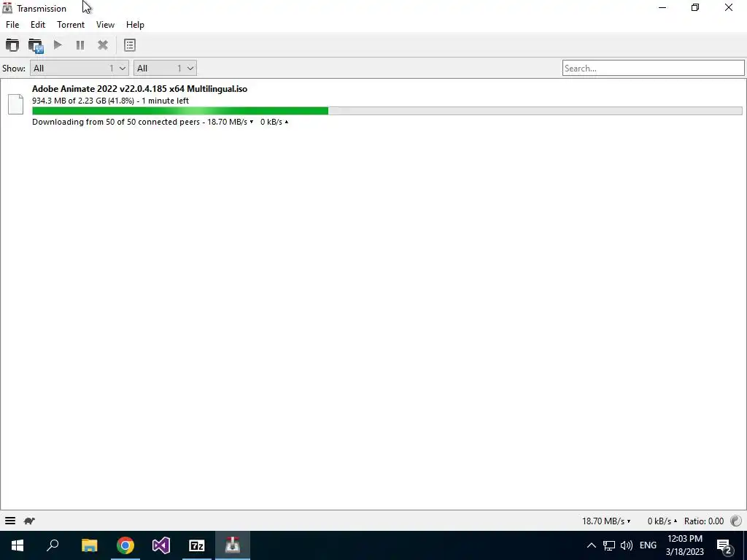Open a torrent file via toolbar icon
747x560 pixels.
click(x=12, y=45)
